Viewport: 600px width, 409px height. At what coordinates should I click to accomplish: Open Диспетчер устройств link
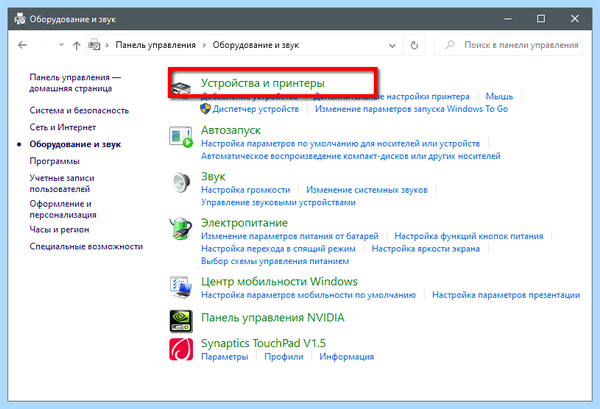coord(256,109)
